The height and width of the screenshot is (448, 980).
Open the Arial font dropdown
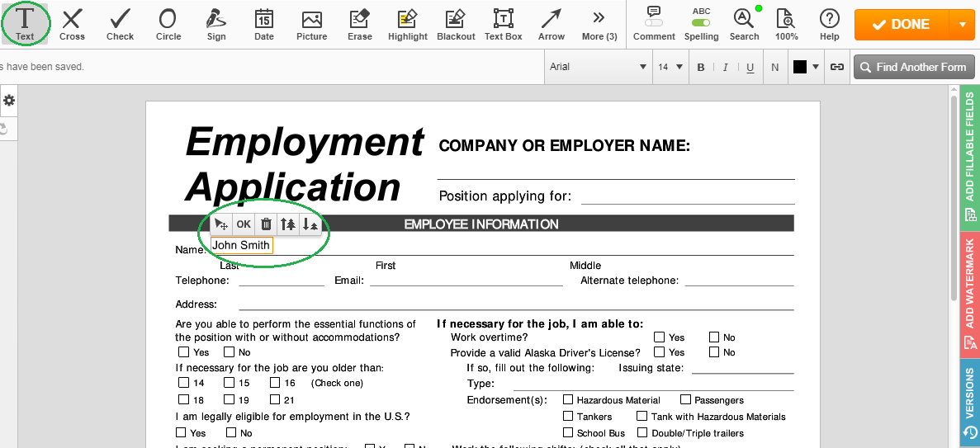click(598, 67)
